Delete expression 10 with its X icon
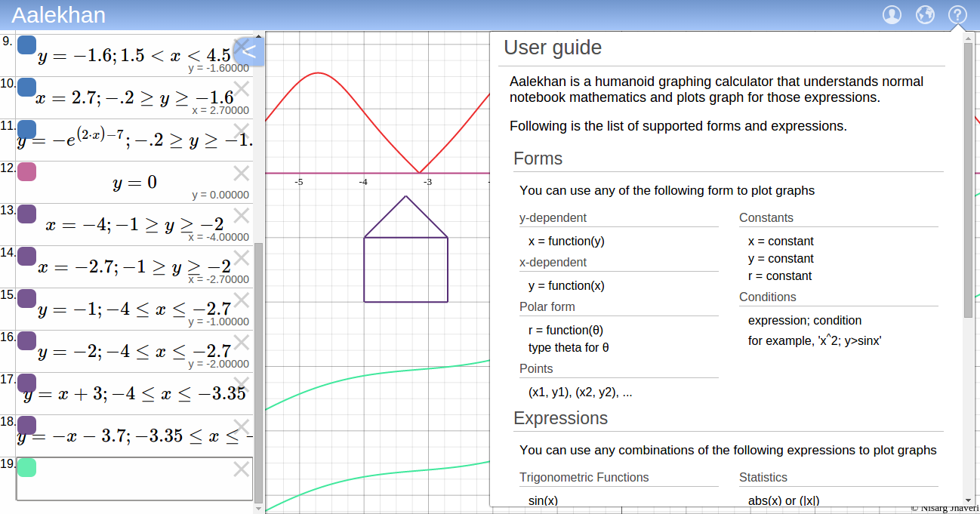The height and width of the screenshot is (514, 980). point(241,89)
